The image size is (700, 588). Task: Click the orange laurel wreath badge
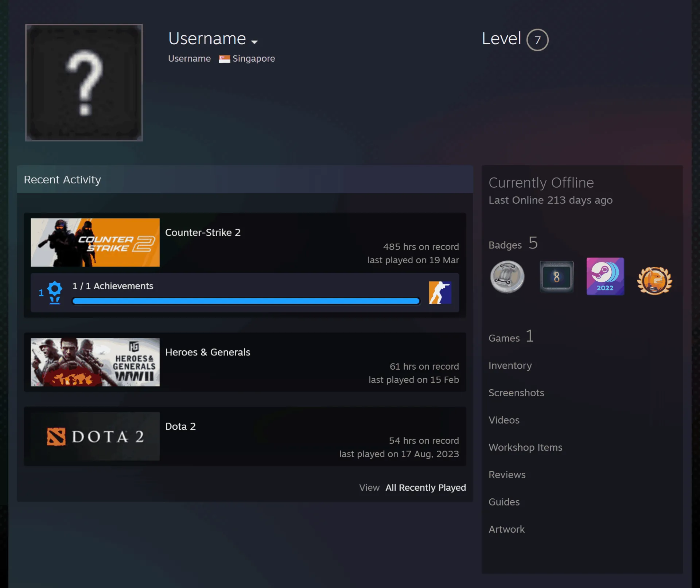point(654,280)
